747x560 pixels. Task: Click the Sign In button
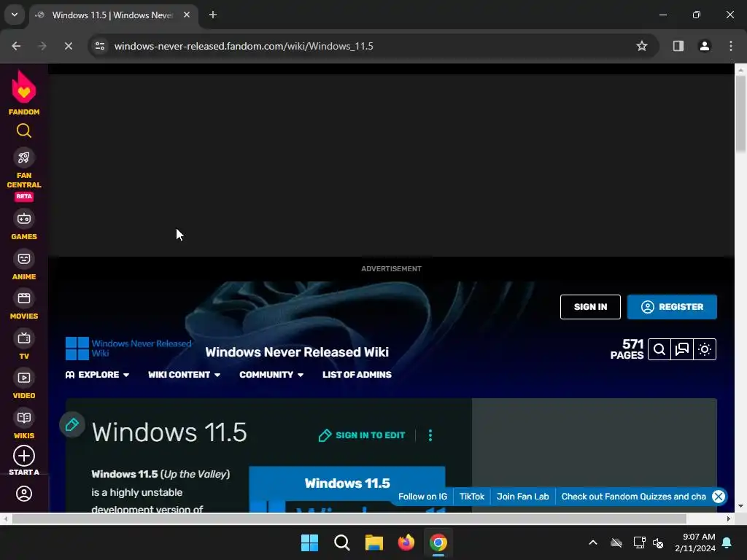click(590, 307)
